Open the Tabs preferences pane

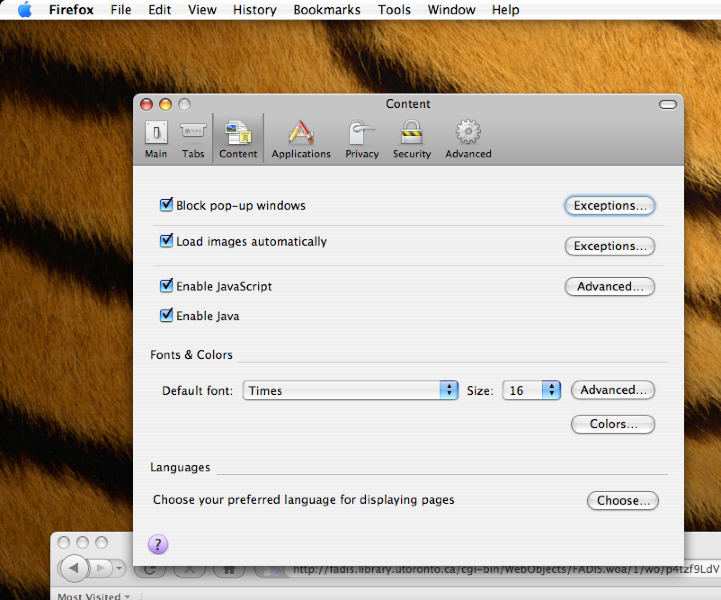(x=193, y=139)
